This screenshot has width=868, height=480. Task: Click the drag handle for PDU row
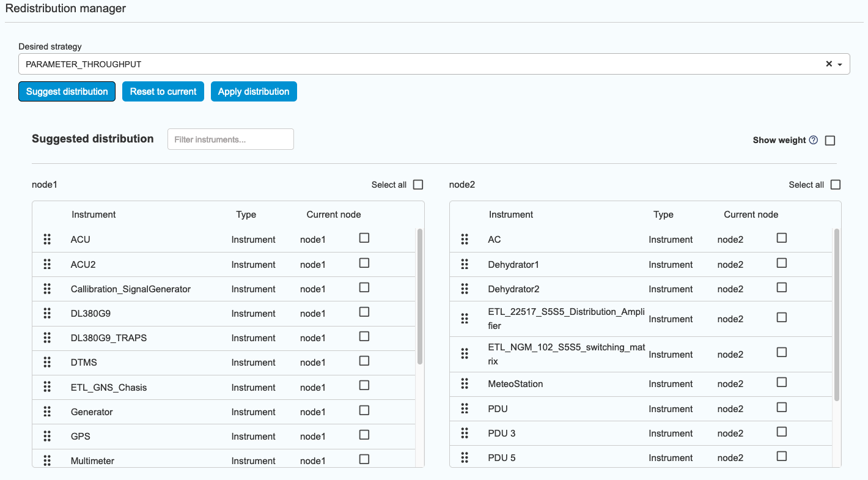tap(465, 408)
